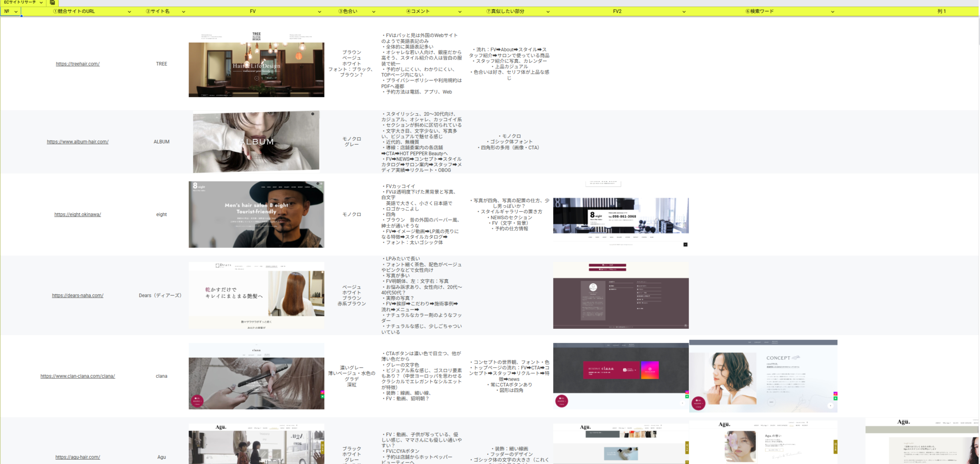Screen dimensions: 980x464
Task: Click the table view calculator icon
Action: [x=52, y=2]
